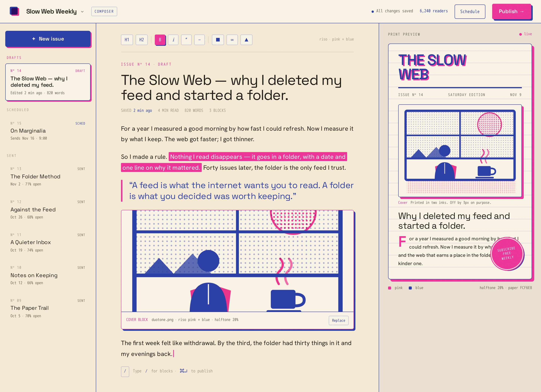Insert blockquote with quote icon

(186, 40)
